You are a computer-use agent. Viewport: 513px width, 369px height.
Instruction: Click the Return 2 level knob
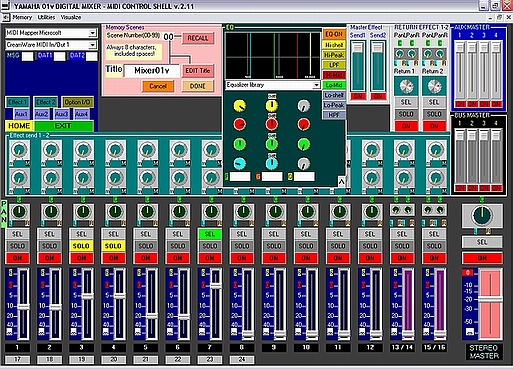pos(434,86)
